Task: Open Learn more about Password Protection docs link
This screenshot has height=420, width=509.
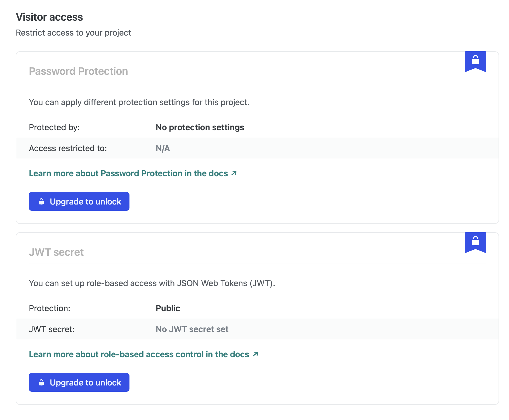Action: [128, 173]
